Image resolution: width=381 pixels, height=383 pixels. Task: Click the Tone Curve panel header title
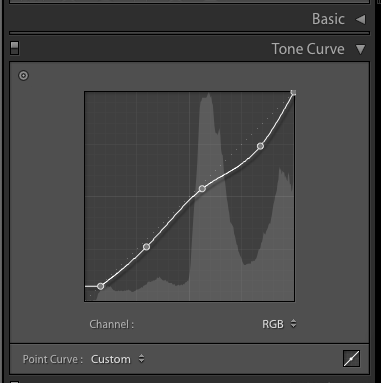308,49
